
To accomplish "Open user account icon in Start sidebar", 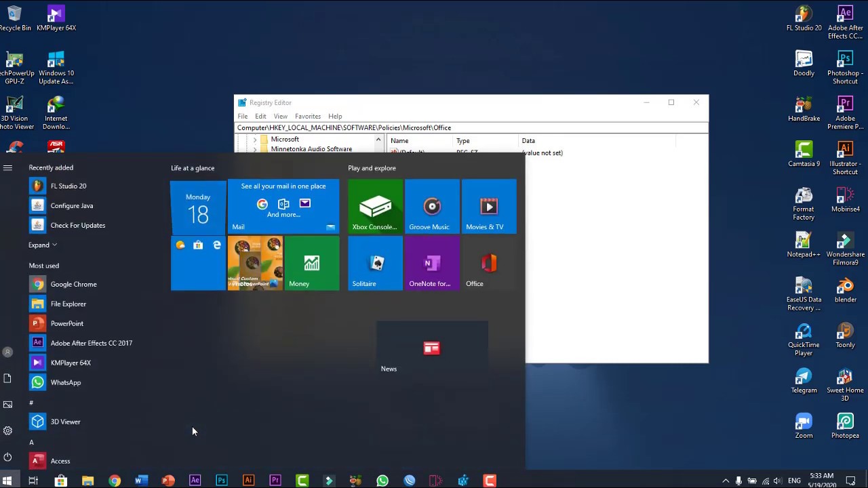I will coord(7,352).
